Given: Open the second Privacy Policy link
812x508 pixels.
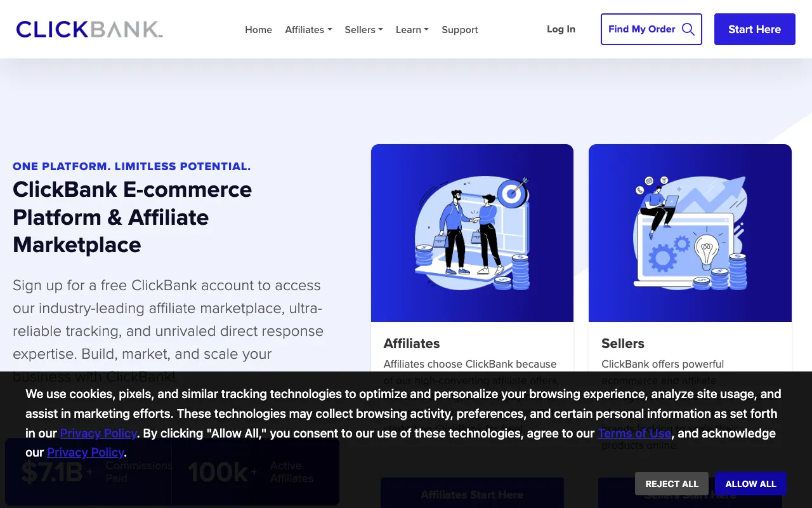Looking at the screenshot, I should point(85,452).
